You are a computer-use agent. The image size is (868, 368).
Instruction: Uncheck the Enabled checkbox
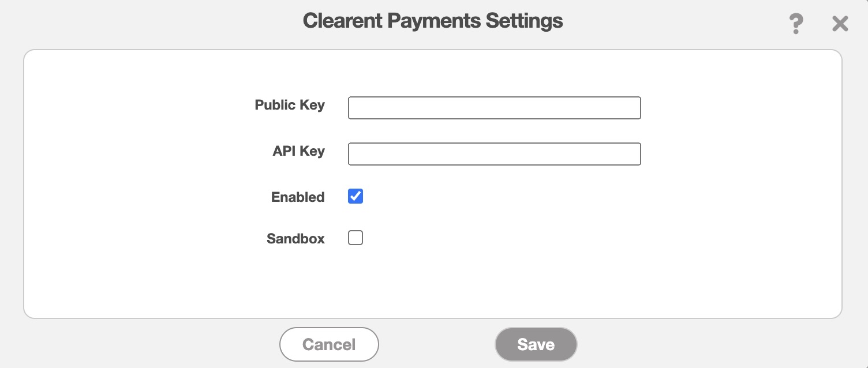[x=356, y=197]
